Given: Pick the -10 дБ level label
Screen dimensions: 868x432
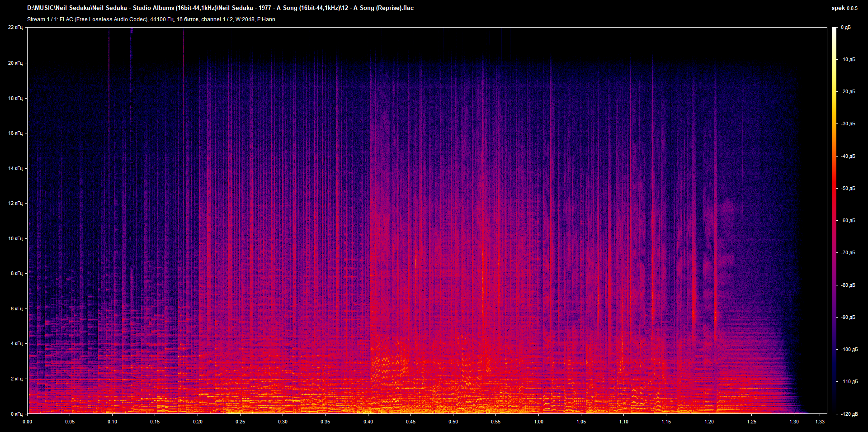Looking at the screenshot, I should [x=847, y=60].
